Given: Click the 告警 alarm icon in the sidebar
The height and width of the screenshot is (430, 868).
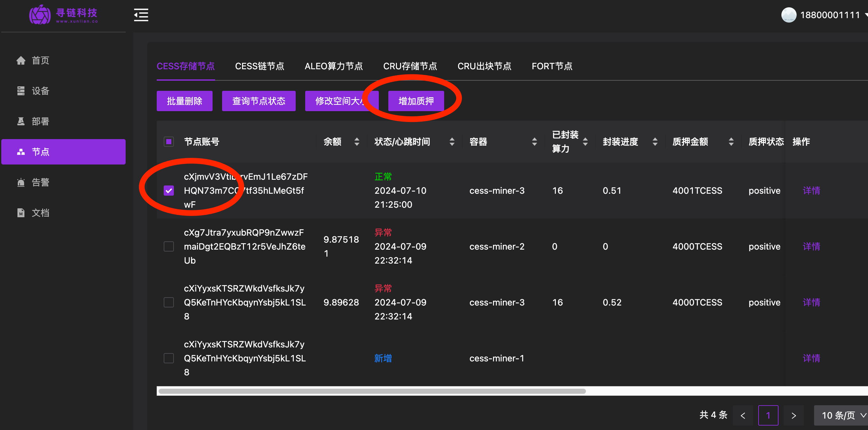Looking at the screenshot, I should coord(21,183).
